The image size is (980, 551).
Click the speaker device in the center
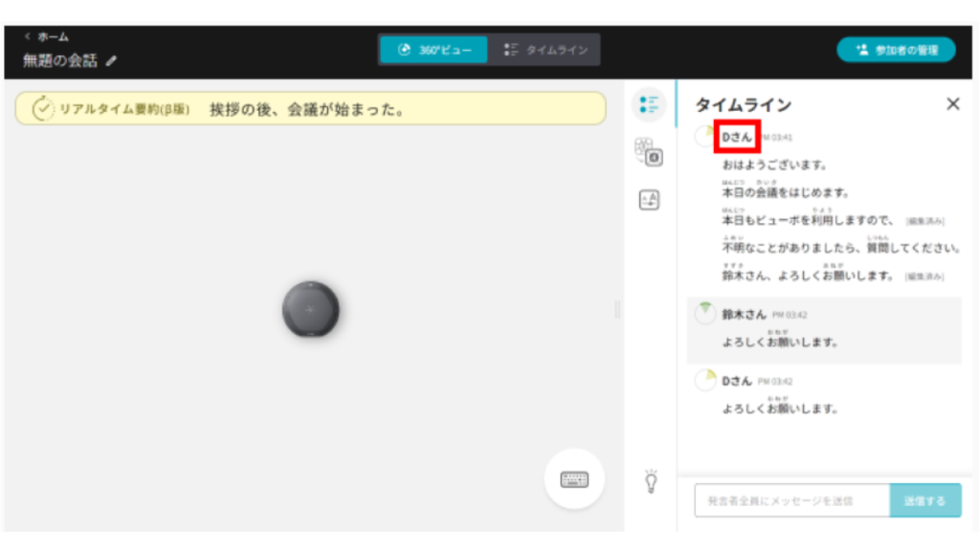[x=310, y=309]
